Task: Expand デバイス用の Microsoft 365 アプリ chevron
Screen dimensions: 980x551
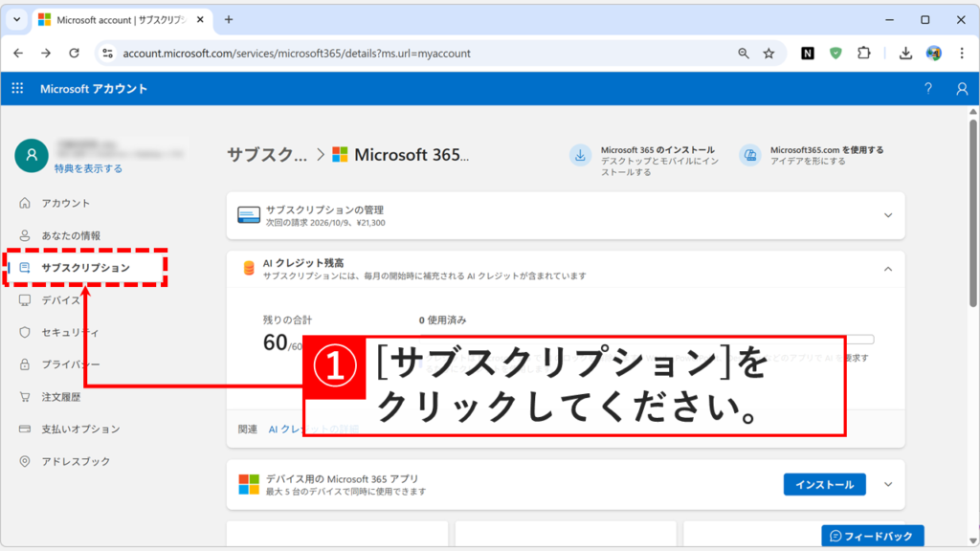Action: click(x=888, y=484)
